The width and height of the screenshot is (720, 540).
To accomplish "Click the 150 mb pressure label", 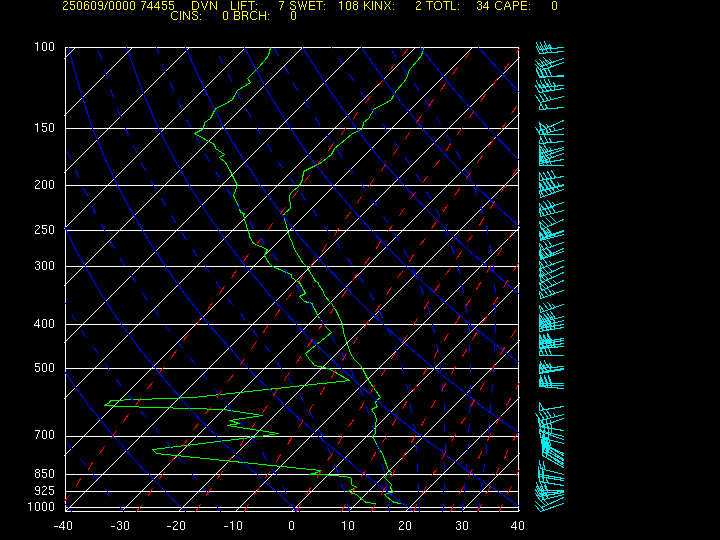I will 45,128.
